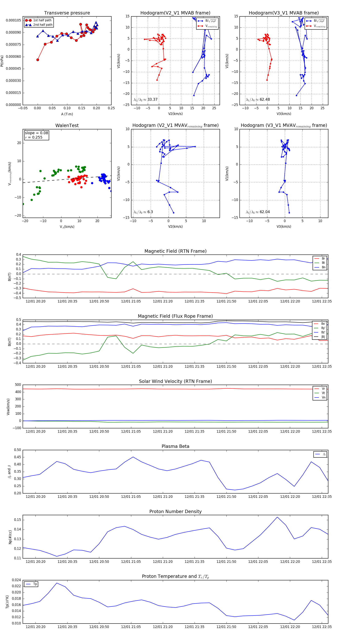This screenshot has height=644, width=351.
Task: Select '2nd half path' legend entry
Action: [x=39, y=25]
